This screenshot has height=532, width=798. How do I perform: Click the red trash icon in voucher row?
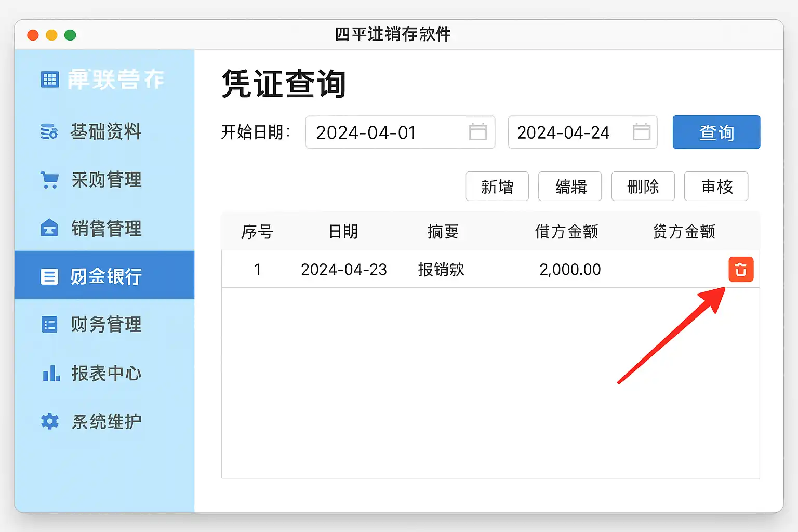coord(740,269)
